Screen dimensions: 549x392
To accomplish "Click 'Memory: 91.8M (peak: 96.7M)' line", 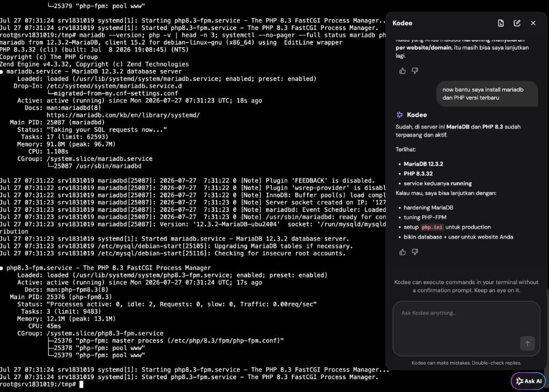I will [66, 144].
